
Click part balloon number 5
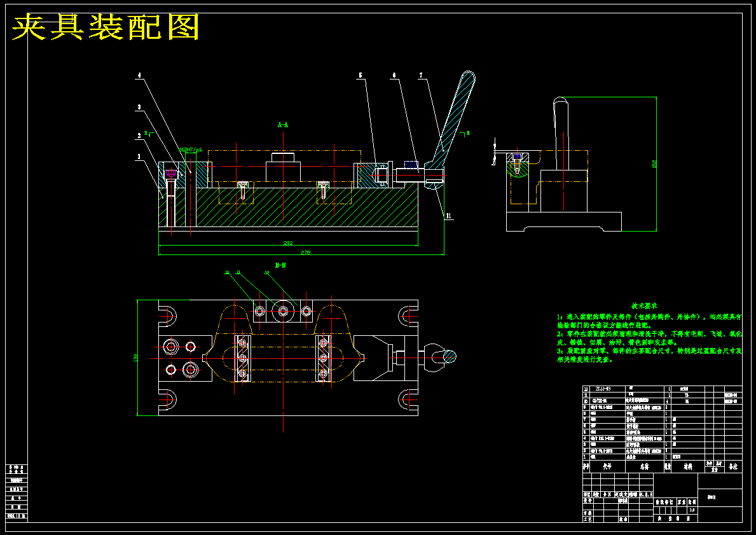(x=360, y=76)
